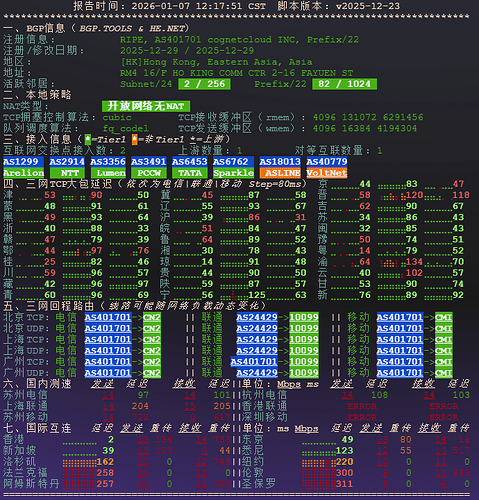The height and width of the screenshot is (500, 479).
Task: Click the AS401701 badge in 北京 TCP 电信 row
Action: point(108,317)
